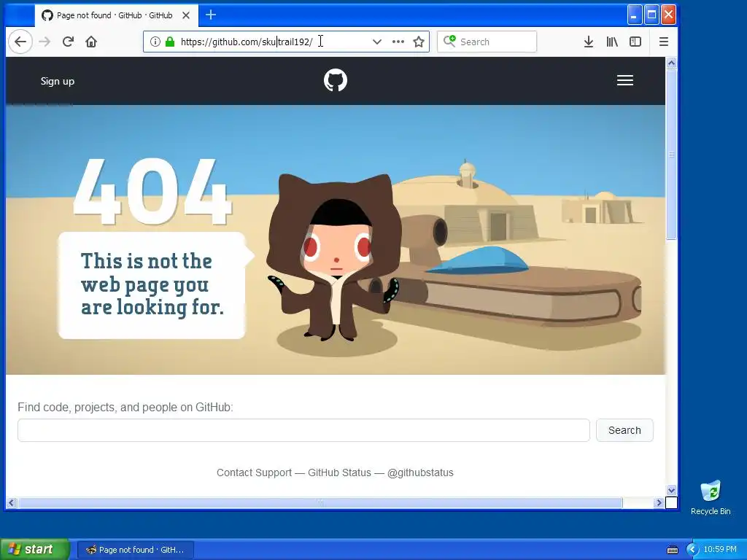Screen dimensions: 747x560
Task: Maximize the Firefox window
Action: pyautogui.click(x=651, y=15)
